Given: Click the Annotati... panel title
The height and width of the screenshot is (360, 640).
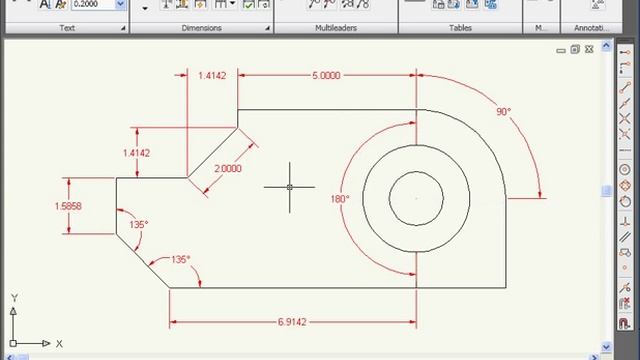Looking at the screenshot, I should click(x=591, y=28).
